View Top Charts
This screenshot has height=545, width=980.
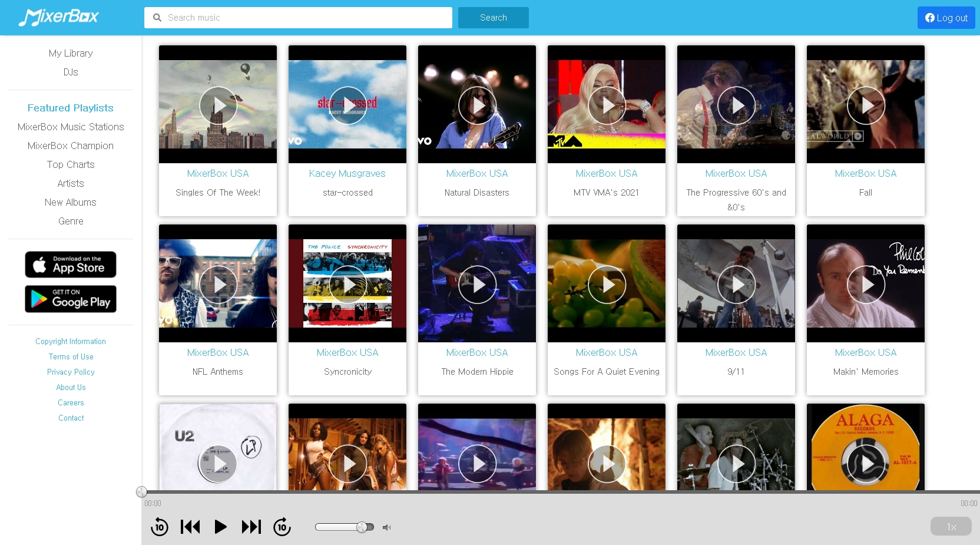[71, 164]
